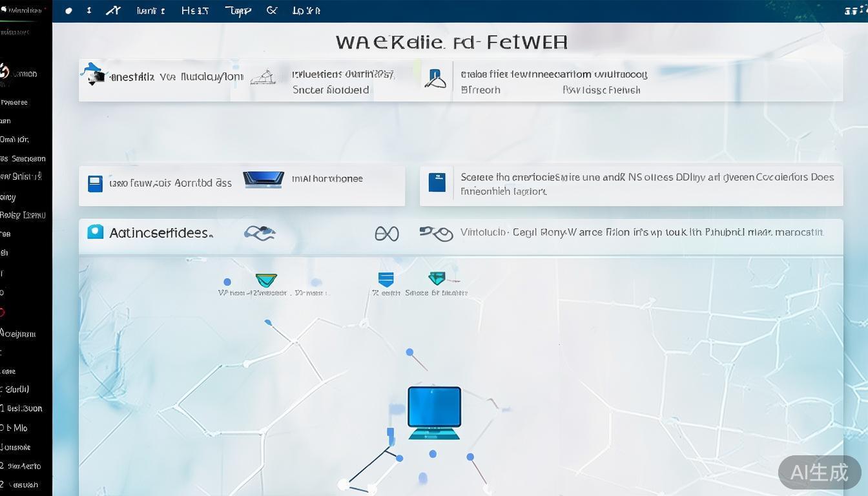Click the blue flag icon above the network map
The height and width of the screenshot is (496, 868).
pos(386,279)
